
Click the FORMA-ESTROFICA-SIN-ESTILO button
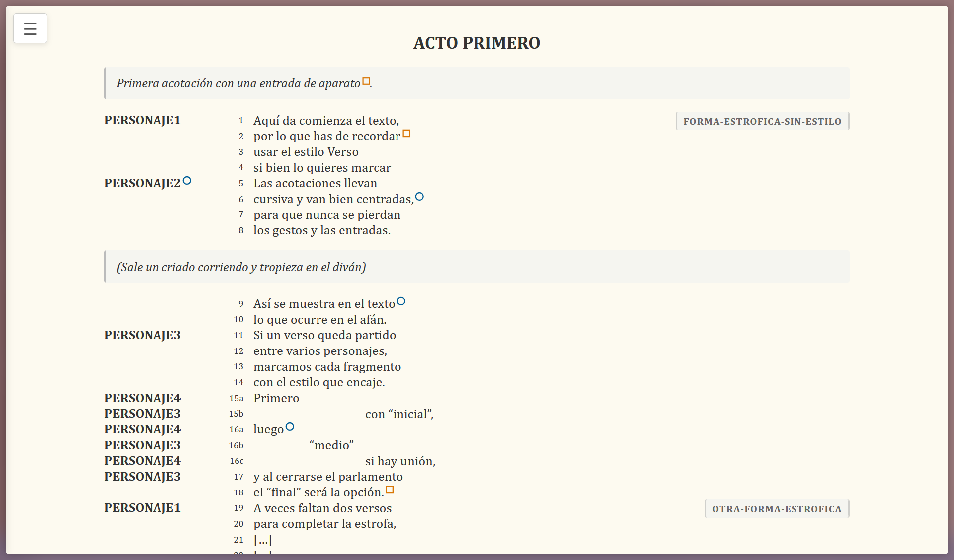click(762, 121)
